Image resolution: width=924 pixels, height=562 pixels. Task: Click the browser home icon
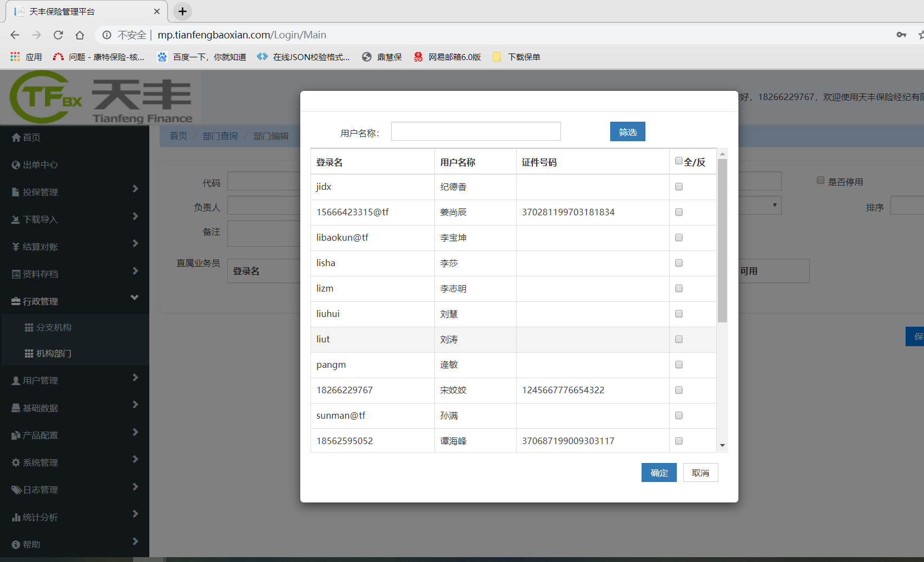pyautogui.click(x=80, y=35)
